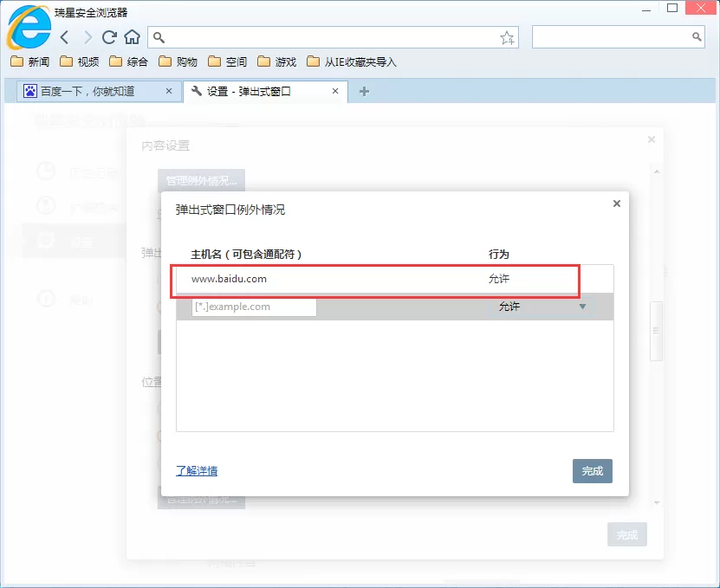720x588 pixels.
Task: Close the 弹出式窗口例外情况 dialog
Action: pyautogui.click(x=617, y=204)
